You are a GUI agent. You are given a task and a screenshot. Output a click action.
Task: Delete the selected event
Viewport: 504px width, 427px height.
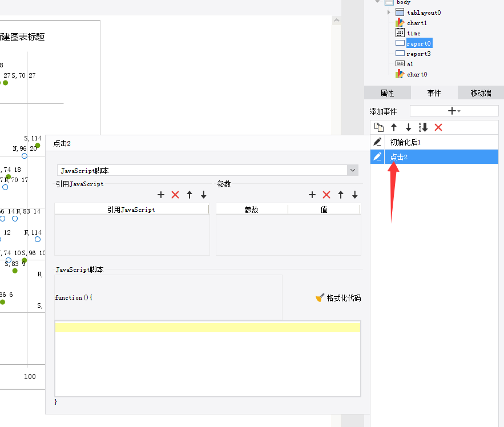[x=438, y=128]
